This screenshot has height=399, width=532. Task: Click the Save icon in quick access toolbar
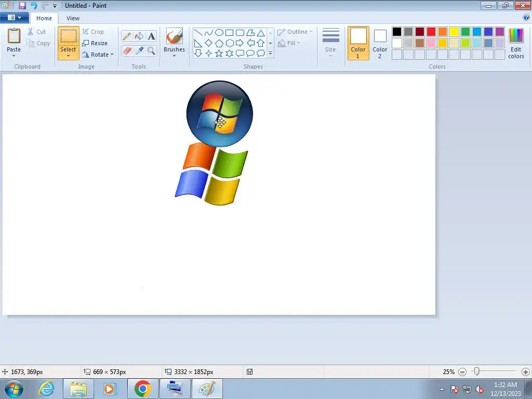click(x=22, y=5)
